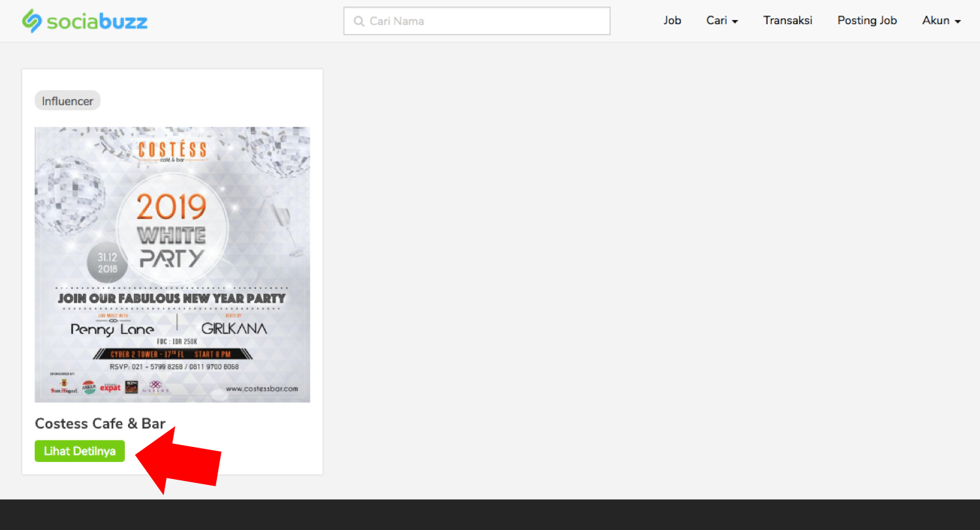Open the 2019 White Party poster image
The image size is (980, 530).
pyautogui.click(x=172, y=265)
